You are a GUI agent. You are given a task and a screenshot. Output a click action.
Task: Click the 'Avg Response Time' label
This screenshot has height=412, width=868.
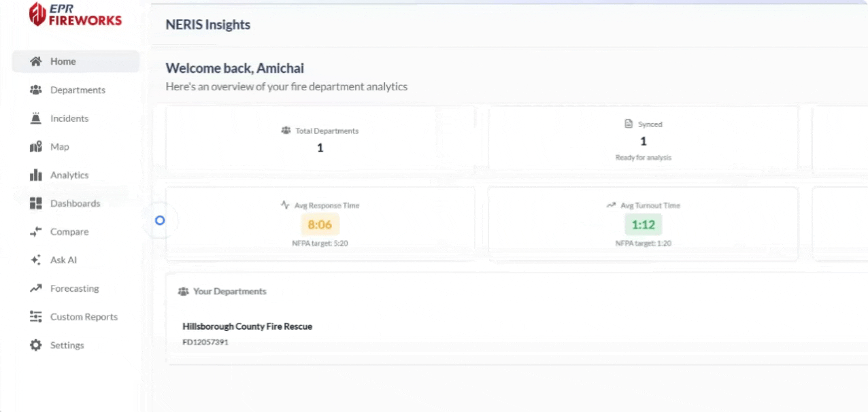pyautogui.click(x=327, y=205)
